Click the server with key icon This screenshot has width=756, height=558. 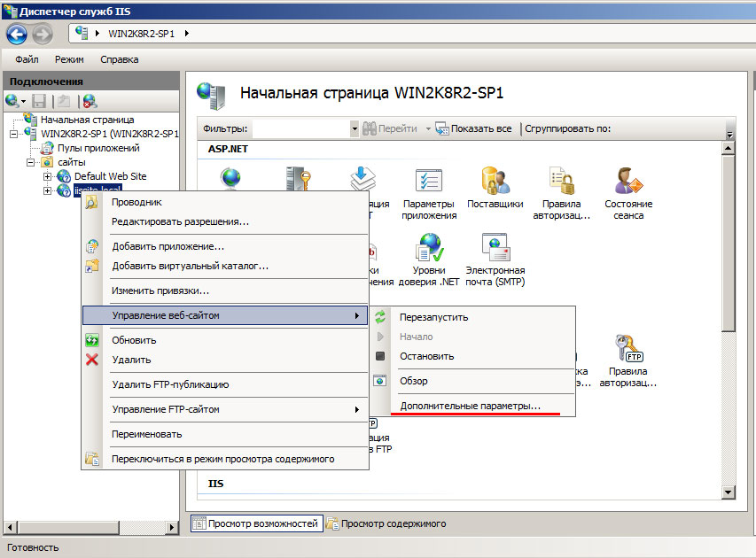(298, 178)
